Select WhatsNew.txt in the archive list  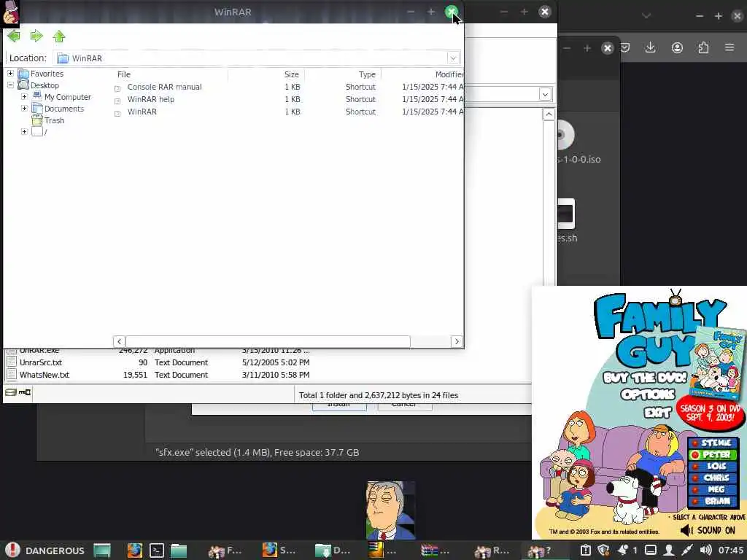(x=44, y=375)
